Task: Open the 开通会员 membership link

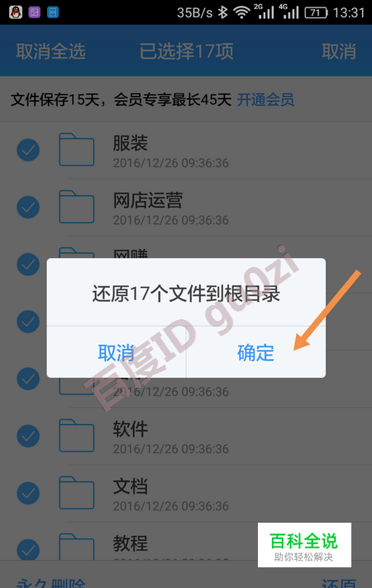Action: (x=265, y=100)
